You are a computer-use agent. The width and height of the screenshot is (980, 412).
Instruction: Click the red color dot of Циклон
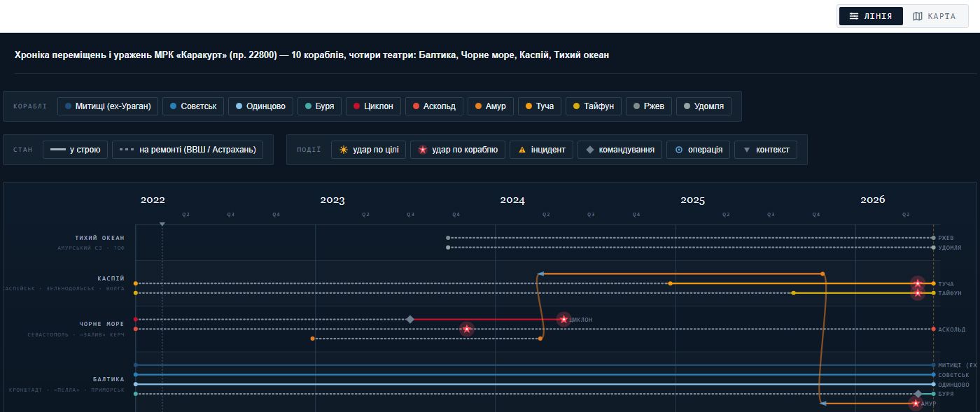point(356,106)
